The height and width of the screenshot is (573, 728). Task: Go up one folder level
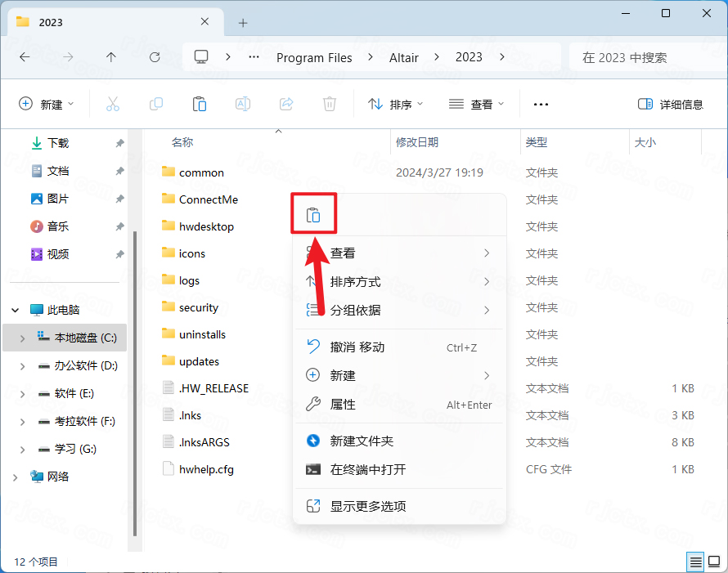[111, 57]
